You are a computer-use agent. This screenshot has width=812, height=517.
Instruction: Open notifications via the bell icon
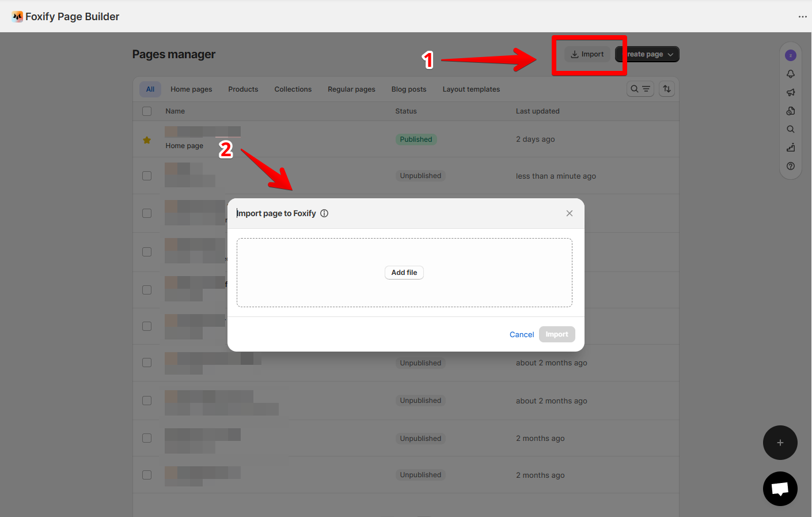(x=791, y=74)
